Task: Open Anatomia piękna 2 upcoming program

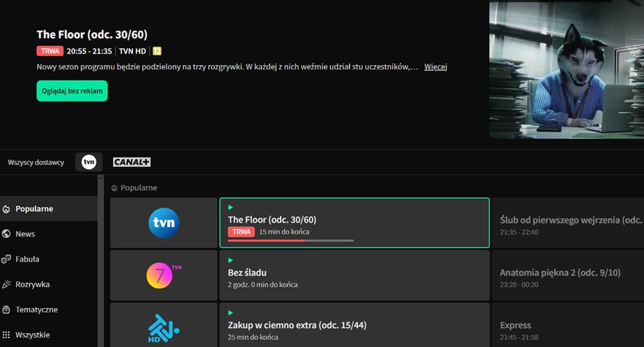Action: tap(568, 275)
